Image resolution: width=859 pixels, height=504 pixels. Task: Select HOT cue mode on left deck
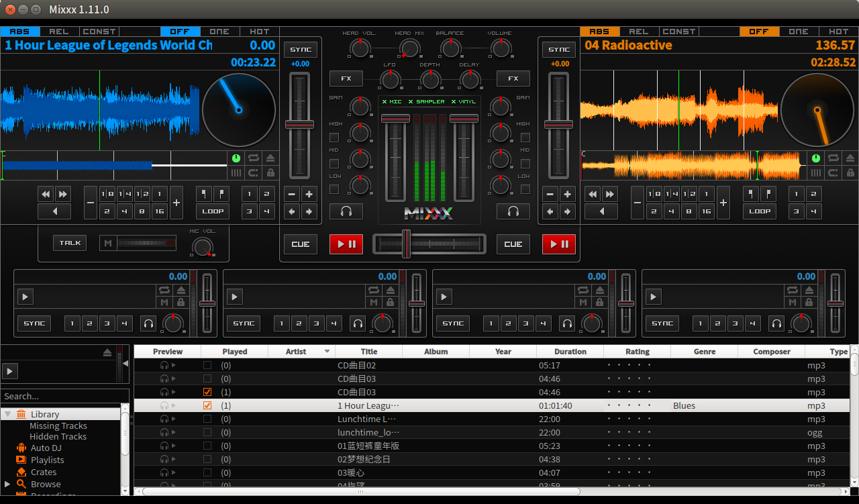[x=260, y=32]
